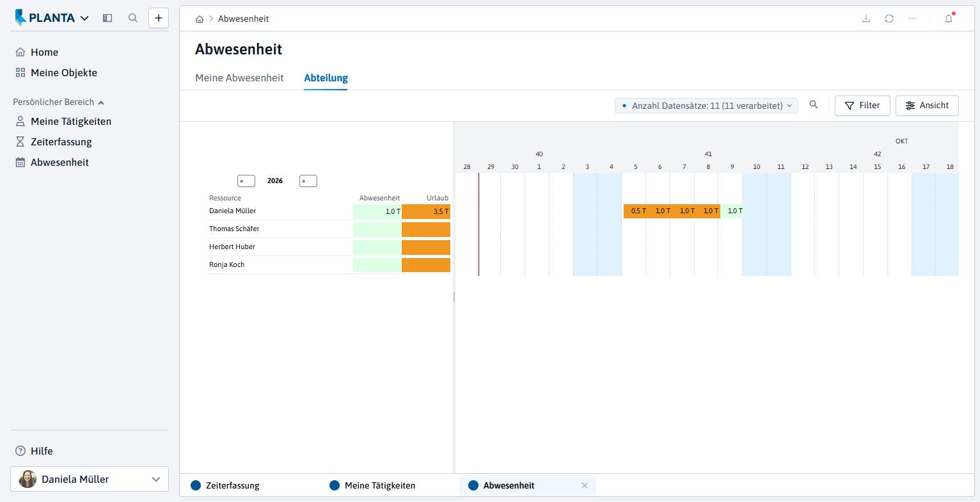Click the 0,5 T vacation bar on day 5
980x502 pixels.
tap(636, 211)
